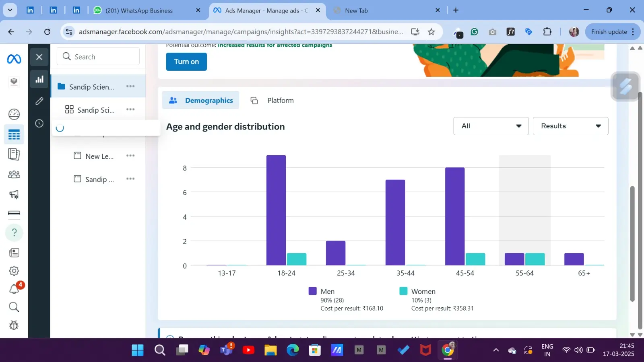Click the help question mark icon
Screen dimensions: 644x362
pos(14,232)
